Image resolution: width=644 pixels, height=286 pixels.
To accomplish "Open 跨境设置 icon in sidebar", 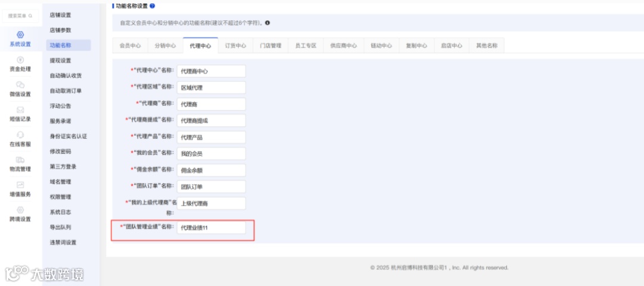I will click(x=20, y=210).
